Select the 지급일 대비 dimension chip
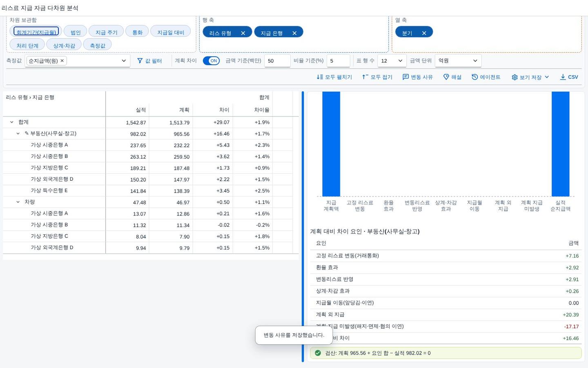Viewport: 588px width, 368px height. [171, 31]
